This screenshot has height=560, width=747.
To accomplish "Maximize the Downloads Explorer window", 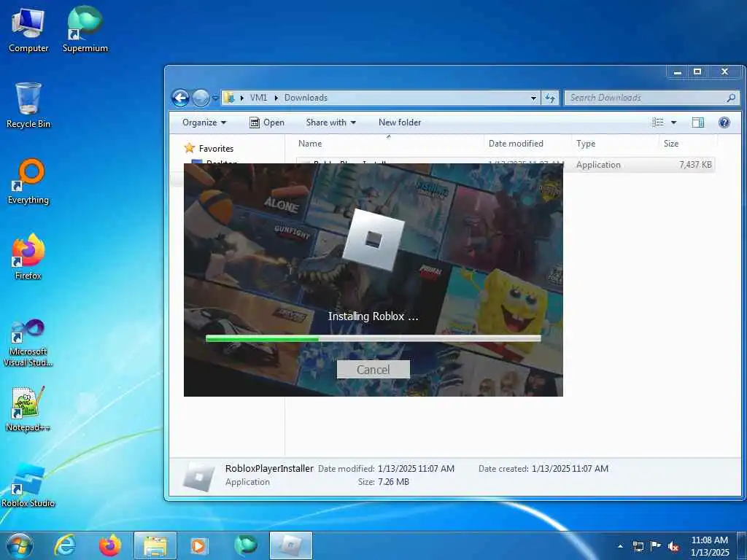I will (x=697, y=72).
